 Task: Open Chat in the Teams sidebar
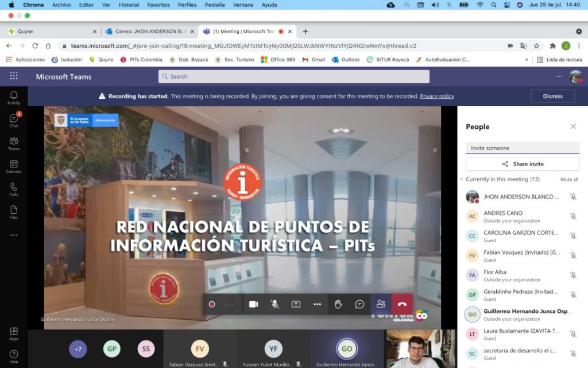point(14,121)
